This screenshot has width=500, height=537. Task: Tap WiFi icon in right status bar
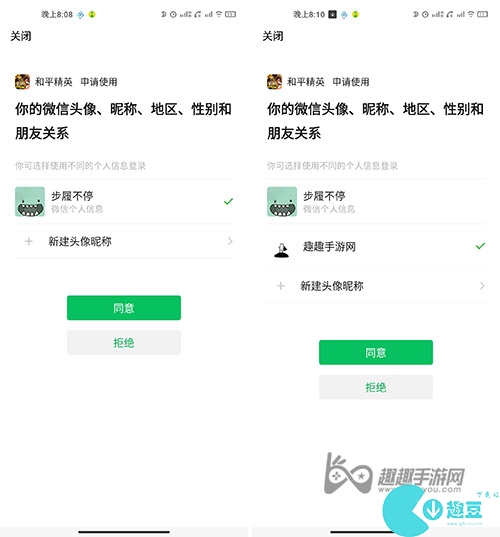click(471, 14)
